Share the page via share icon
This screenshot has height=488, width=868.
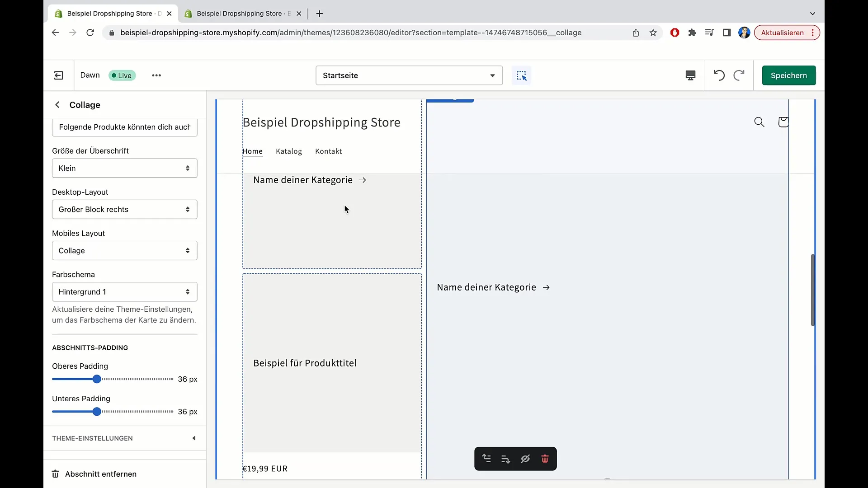point(636,33)
